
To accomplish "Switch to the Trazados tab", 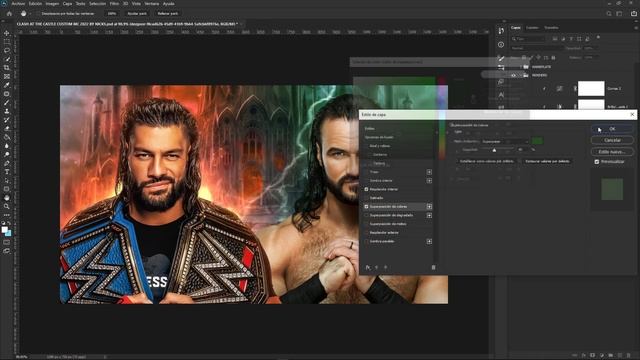I will [551, 28].
